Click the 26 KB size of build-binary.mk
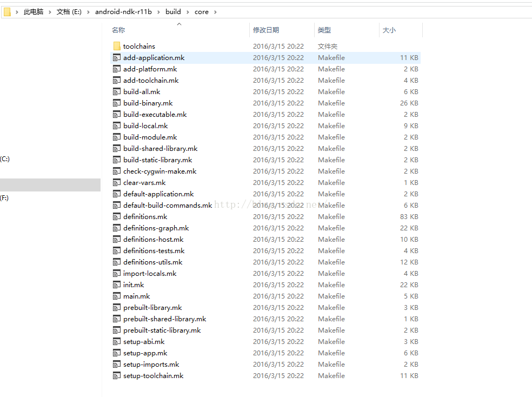The height and width of the screenshot is (397, 532). click(409, 103)
